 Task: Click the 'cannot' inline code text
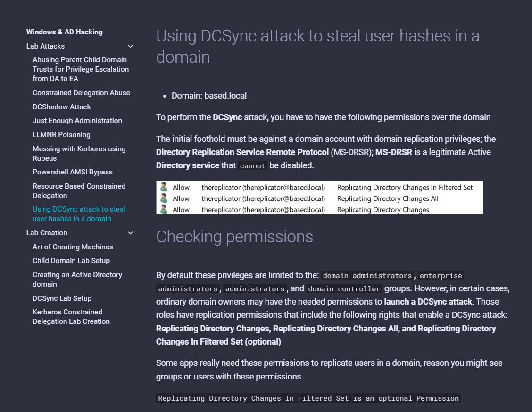click(x=252, y=166)
